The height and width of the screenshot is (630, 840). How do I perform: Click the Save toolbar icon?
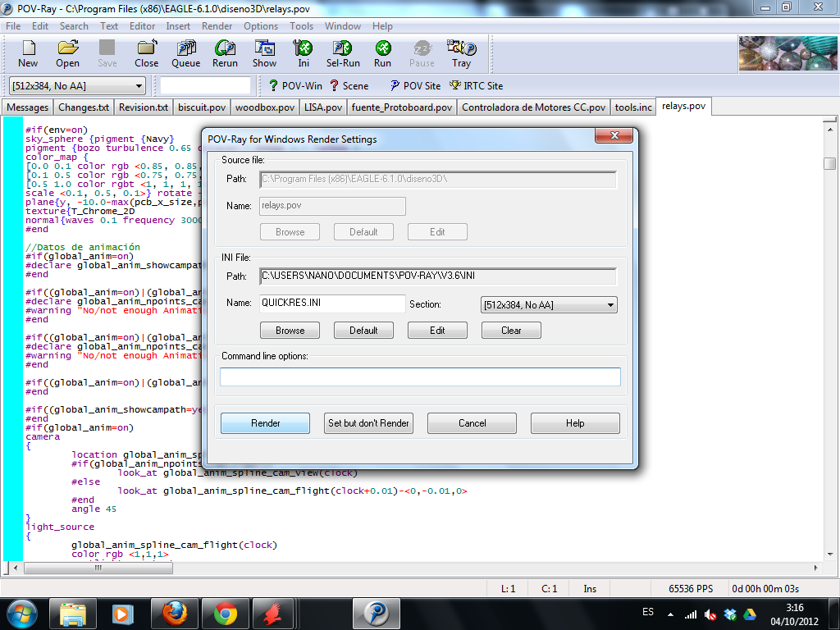coord(107,53)
